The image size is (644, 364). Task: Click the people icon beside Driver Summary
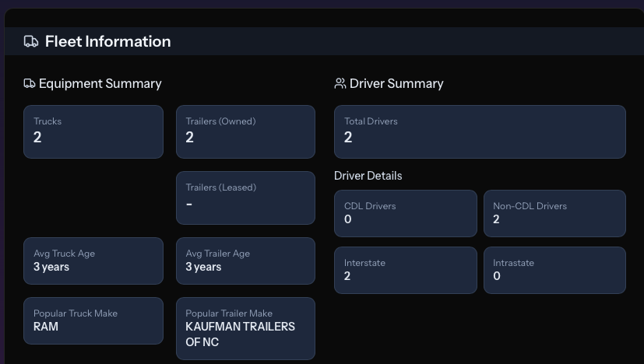tap(340, 84)
